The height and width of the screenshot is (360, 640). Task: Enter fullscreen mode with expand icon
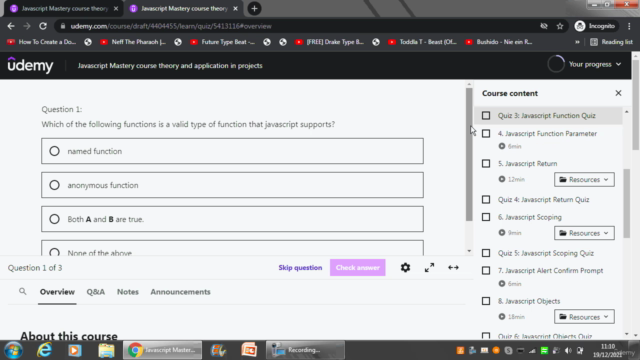click(x=429, y=268)
